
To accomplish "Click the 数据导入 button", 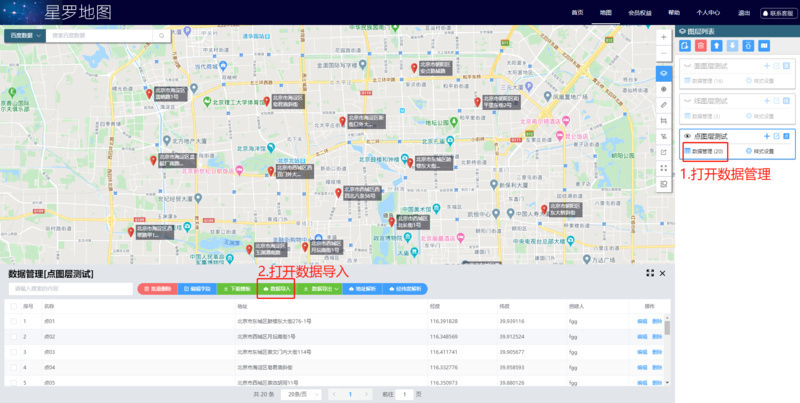I will 277,289.
